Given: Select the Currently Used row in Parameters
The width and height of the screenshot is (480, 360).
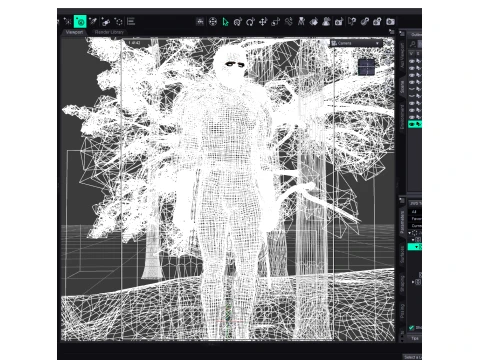Looking at the screenshot, I should point(415,226).
